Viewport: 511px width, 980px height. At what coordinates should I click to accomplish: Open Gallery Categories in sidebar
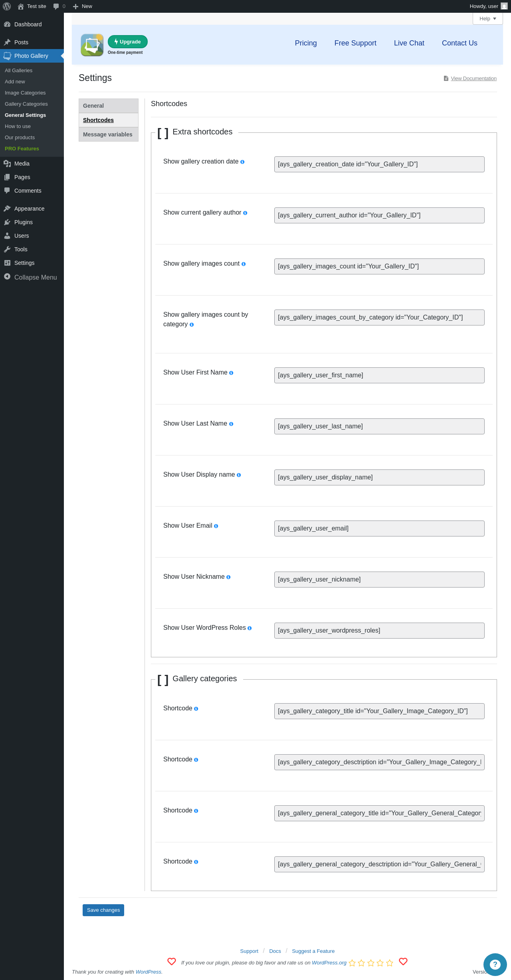click(26, 104)
